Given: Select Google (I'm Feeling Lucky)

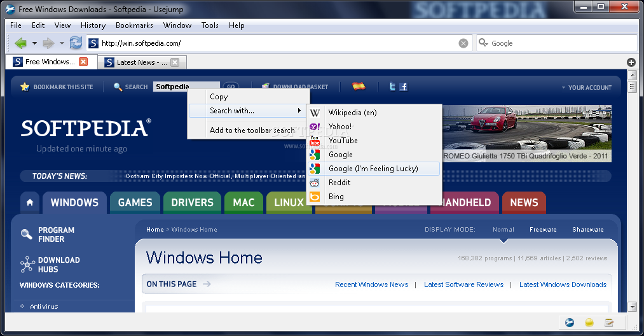Looking at the screenshot, I should (x=374, y=169).
